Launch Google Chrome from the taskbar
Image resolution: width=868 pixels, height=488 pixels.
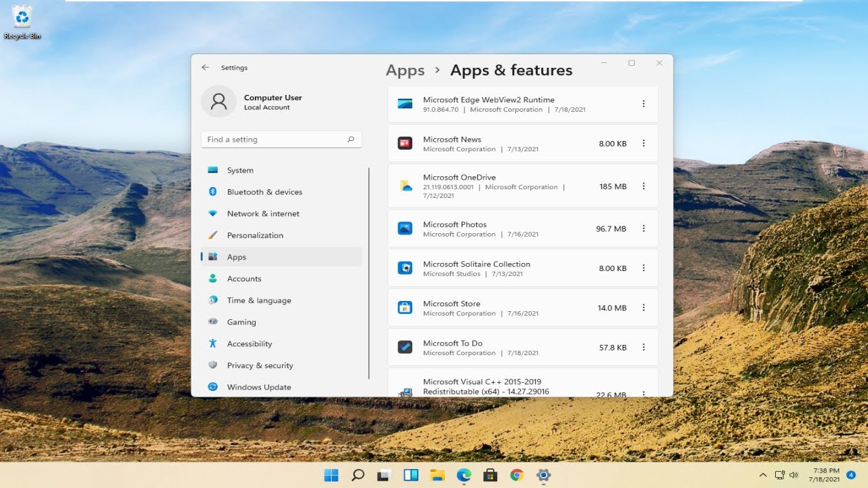click(x=517, y=475)
